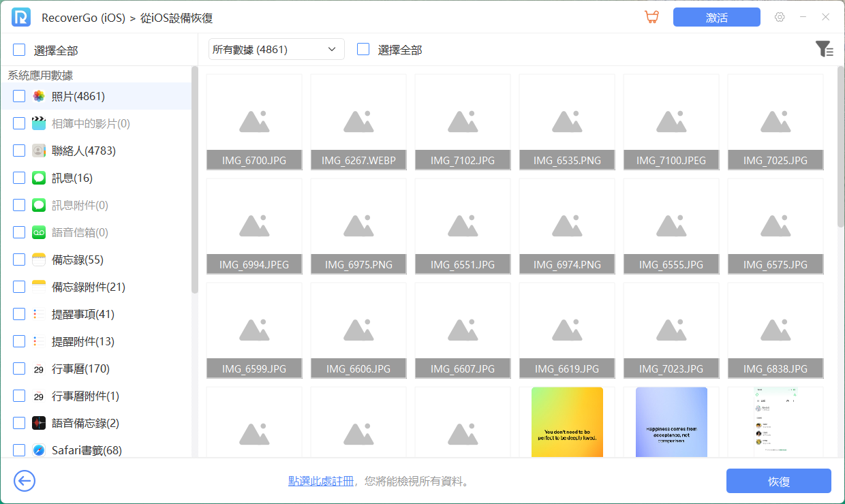Click the blue 恢復 button

(x=778, y=482)
